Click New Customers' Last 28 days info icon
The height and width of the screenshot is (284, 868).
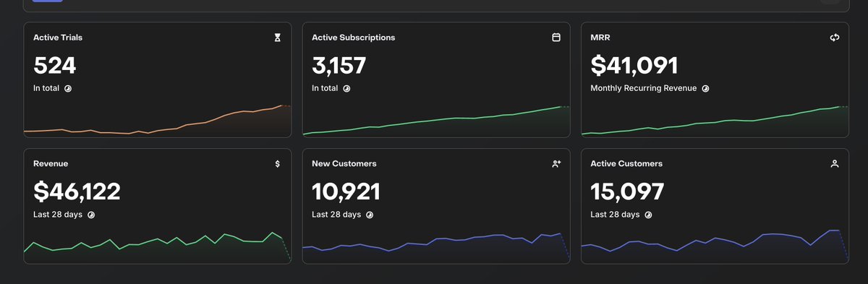pyautogui.click(x=370, y=215)
